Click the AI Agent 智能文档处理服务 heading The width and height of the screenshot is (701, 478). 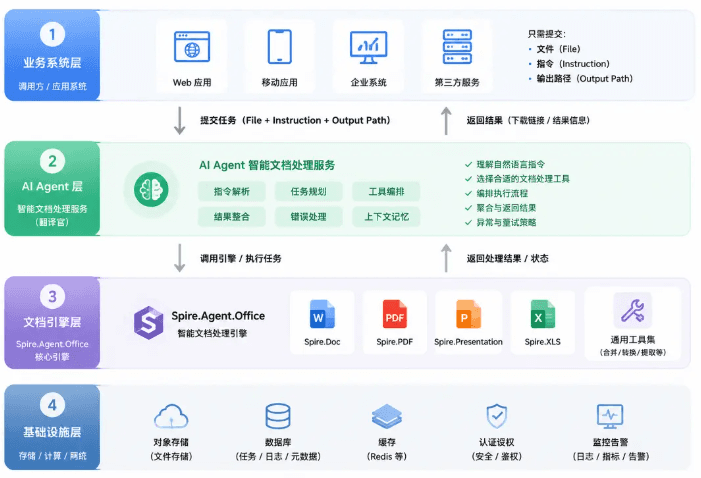point(267,165)
